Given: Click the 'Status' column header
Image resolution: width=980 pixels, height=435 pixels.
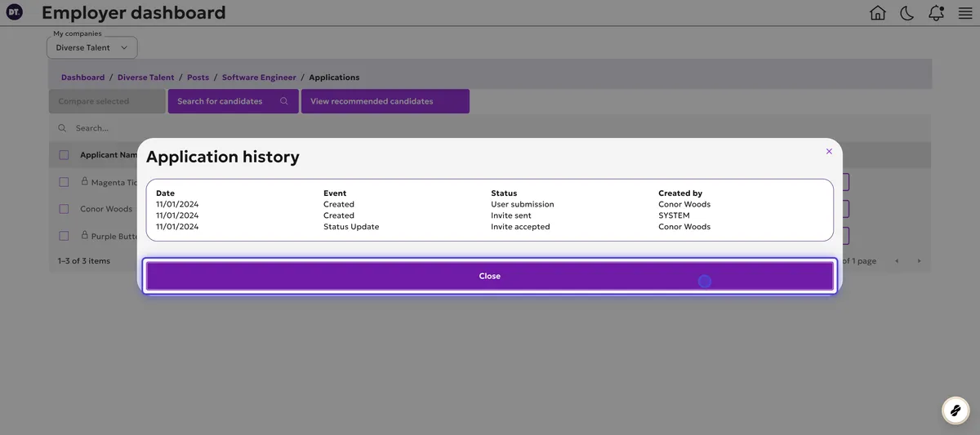Looking at the screenshot, I should 504,193.
